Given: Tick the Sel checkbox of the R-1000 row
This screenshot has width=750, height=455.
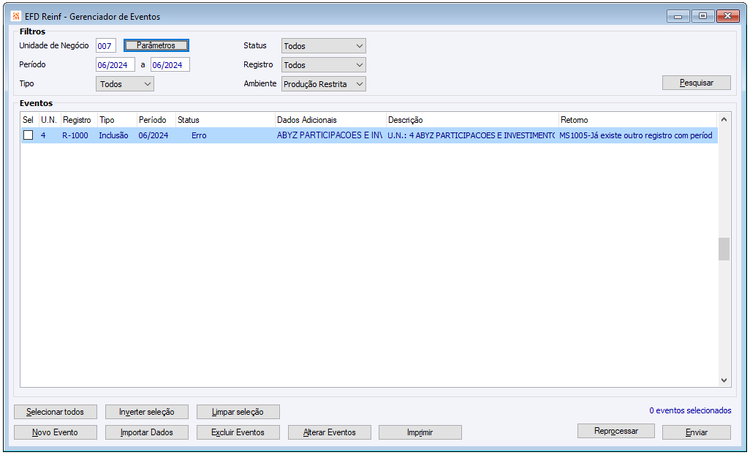Looking at the screenshot, I should [28, 135].
